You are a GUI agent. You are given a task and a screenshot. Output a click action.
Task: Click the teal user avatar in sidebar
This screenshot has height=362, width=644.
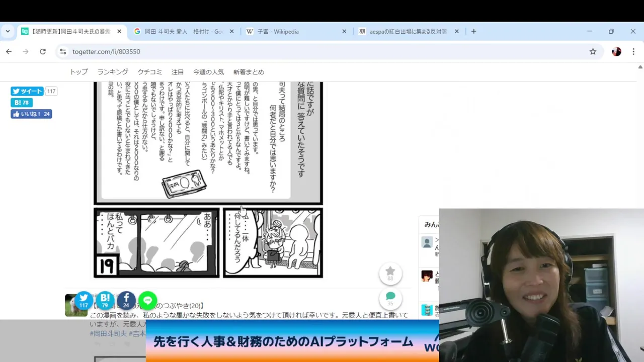(x=427, y=310)
